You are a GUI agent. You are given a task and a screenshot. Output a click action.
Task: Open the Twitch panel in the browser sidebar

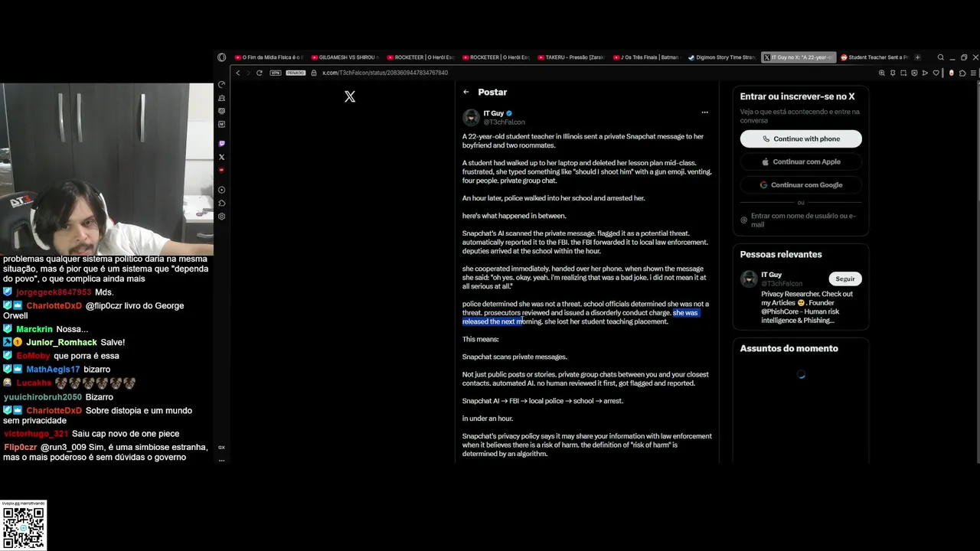[x=222, y=144]
